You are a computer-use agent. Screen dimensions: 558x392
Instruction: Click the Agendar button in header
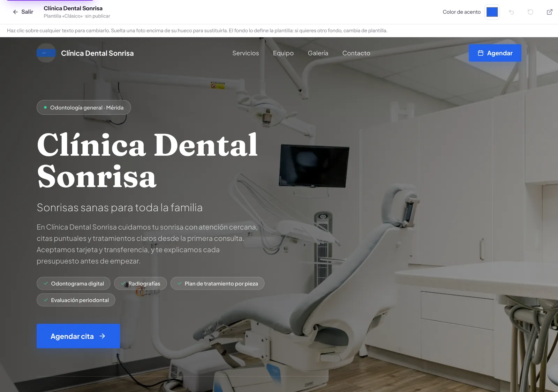[495, 53]
